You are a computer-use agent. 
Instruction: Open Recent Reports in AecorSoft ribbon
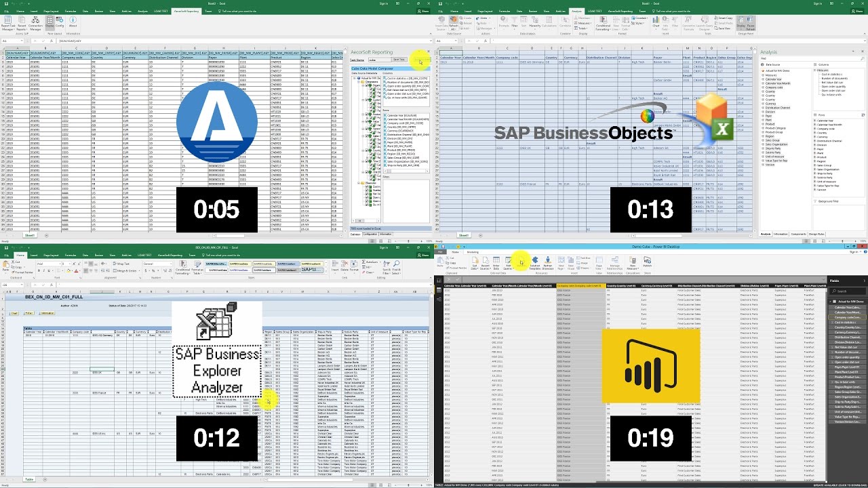22,24
